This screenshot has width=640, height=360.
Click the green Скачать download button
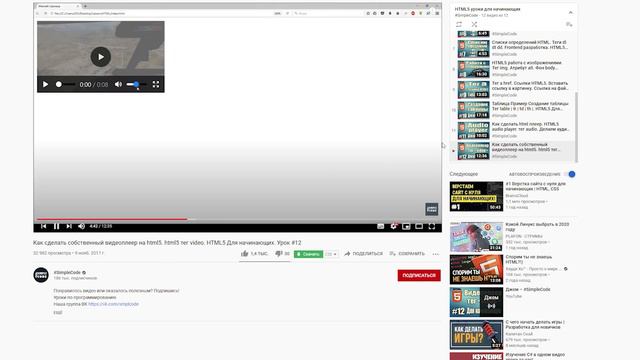309,254
